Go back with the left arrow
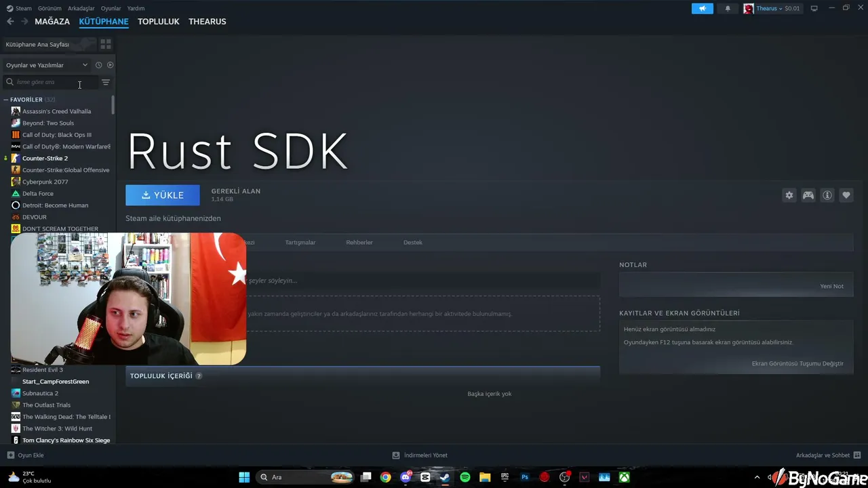868x488 pixels. pyautogui.click(x=10, y=22)
